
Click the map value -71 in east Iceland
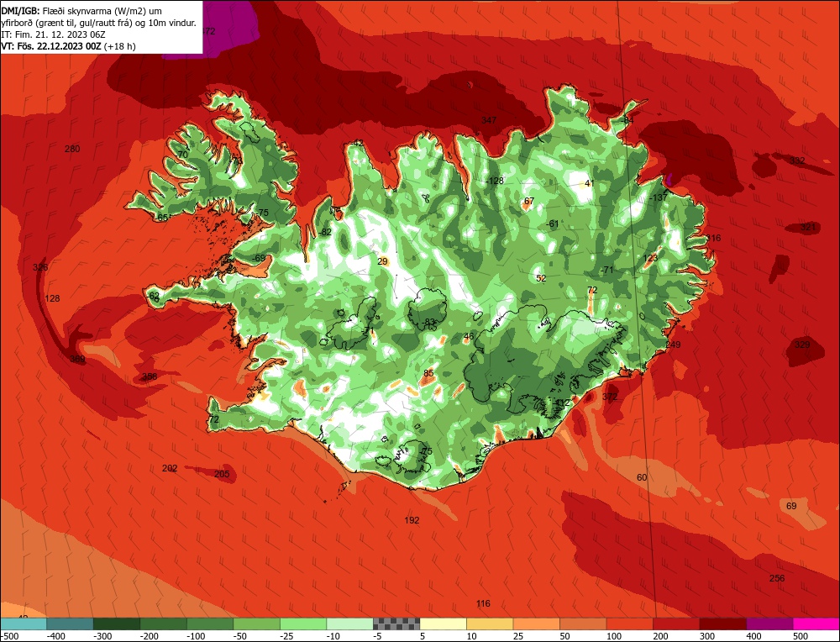(606, 270)
